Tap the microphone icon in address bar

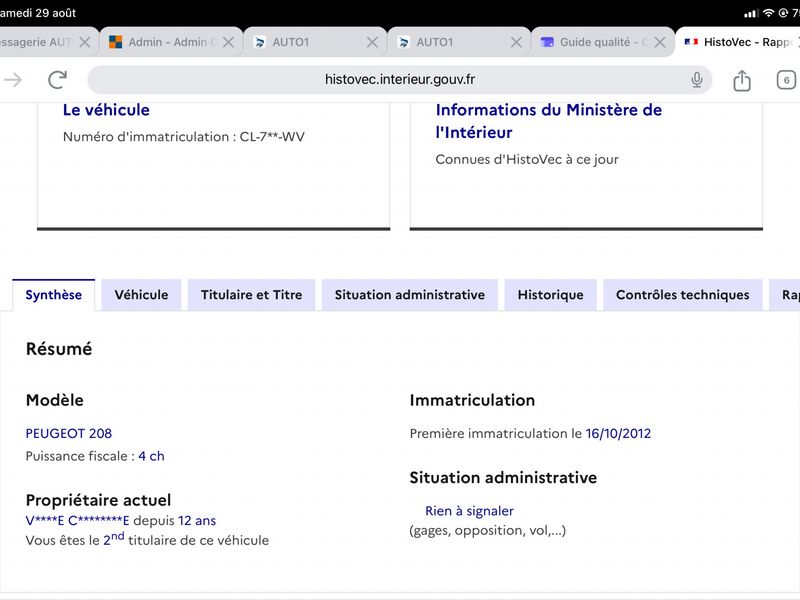[696, 80]
